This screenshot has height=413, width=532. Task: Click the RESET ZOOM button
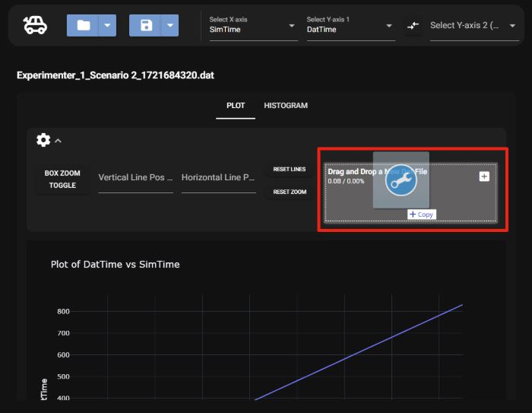point(290,192)
